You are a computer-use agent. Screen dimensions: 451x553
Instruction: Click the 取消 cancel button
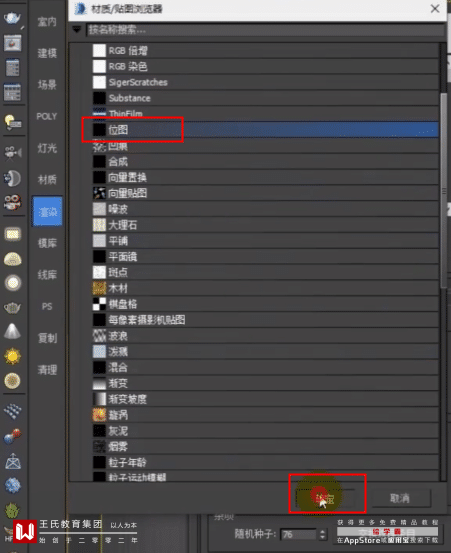coord(401,498)
